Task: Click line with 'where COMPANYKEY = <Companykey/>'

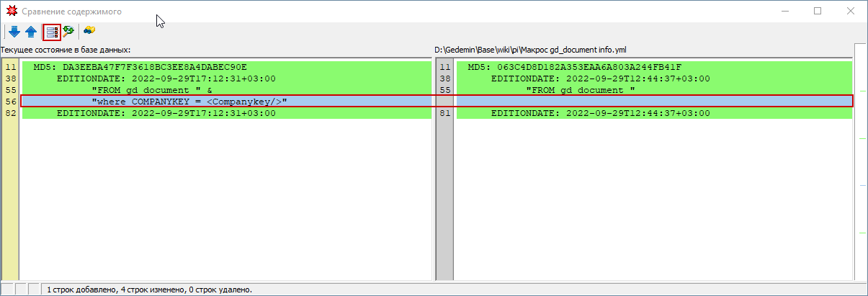Action: tap(189, 102)
